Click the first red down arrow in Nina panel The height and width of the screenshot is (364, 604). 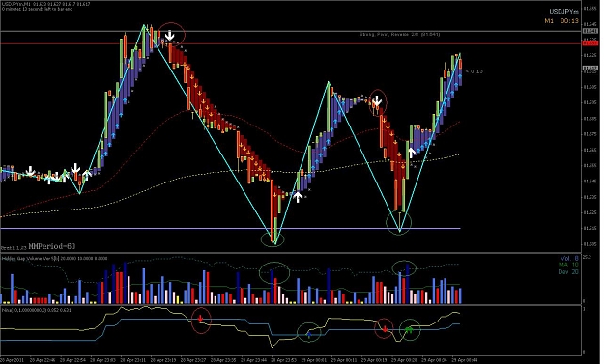click(x=201, y=319)
